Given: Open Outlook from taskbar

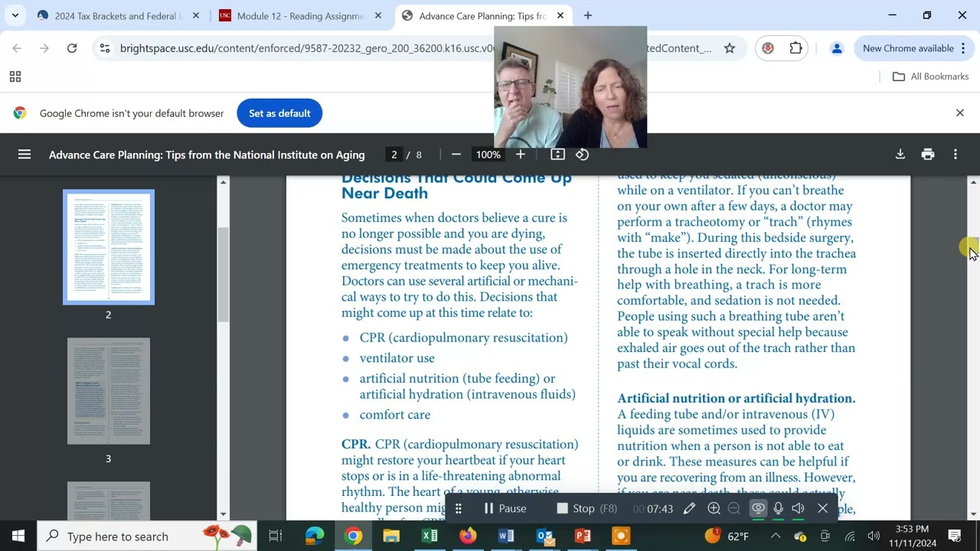Looking at the screenshot, I should 544,536.
